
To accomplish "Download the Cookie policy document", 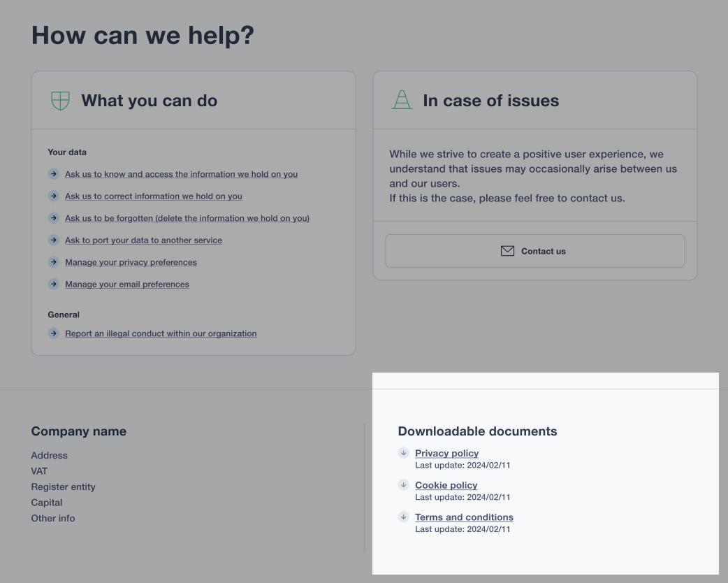I will point(446,485).
